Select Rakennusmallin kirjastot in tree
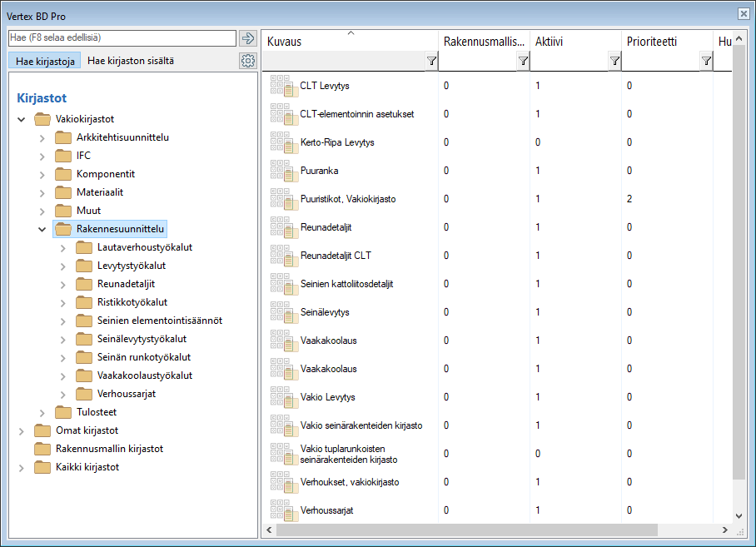Image resolution: width=756 pixels, height=547 pixels. click(109, 449)
